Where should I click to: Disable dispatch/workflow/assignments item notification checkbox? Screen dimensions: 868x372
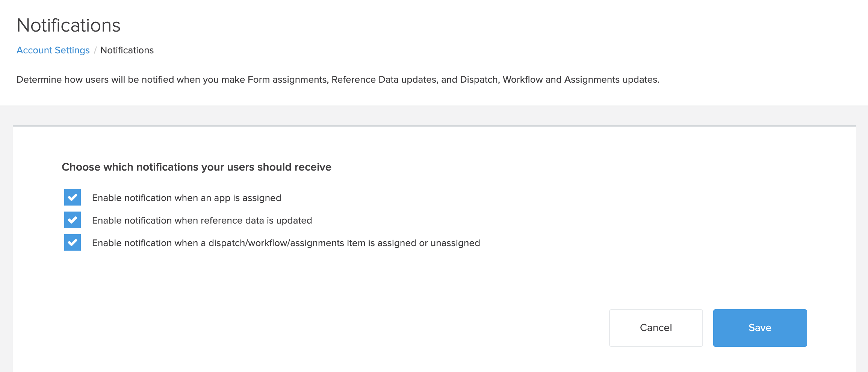tap(73, 243)
